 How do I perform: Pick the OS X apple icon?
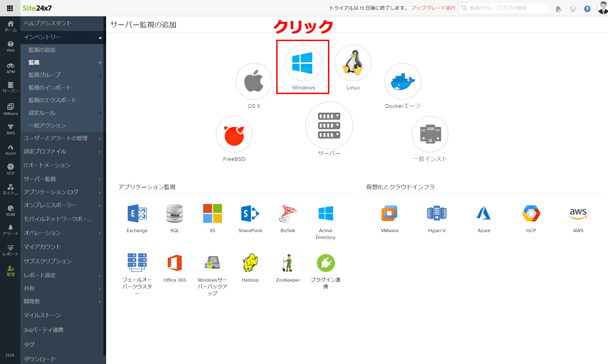[254, 81]
